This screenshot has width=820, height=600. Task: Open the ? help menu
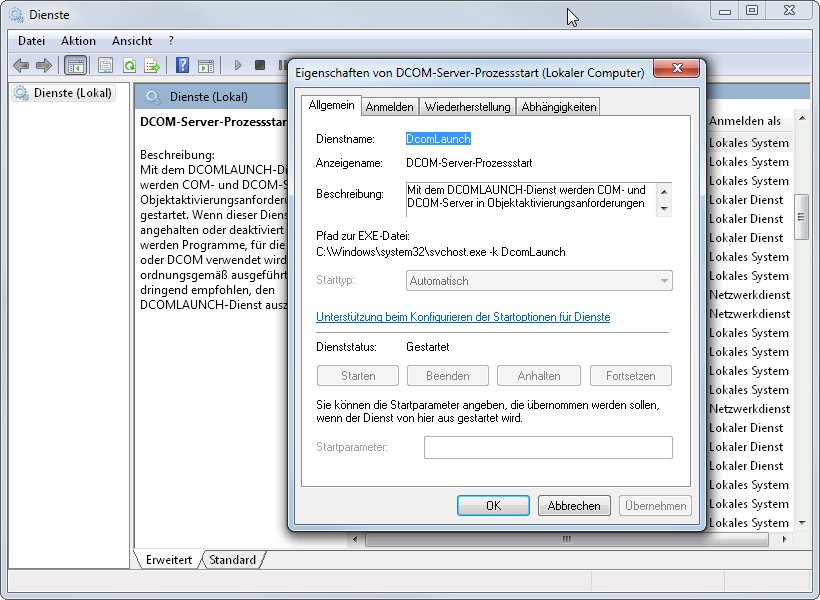click(x=171, y=41)
